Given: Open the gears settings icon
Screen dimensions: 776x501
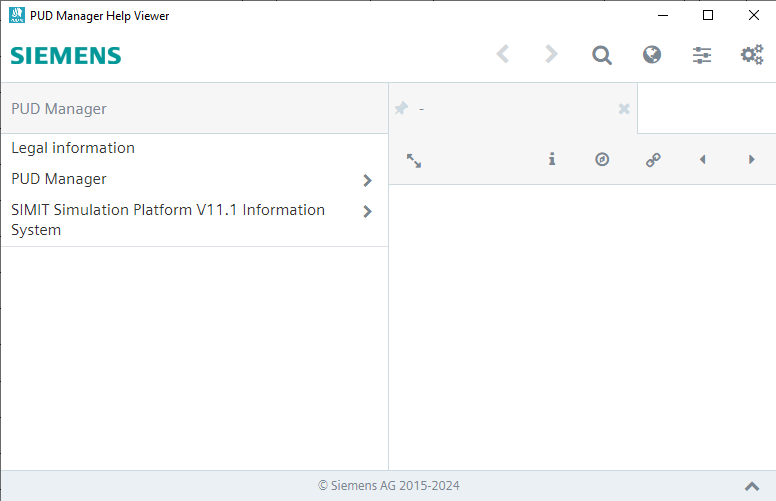Looking at the screenshot, I should (x=752, y=55).
